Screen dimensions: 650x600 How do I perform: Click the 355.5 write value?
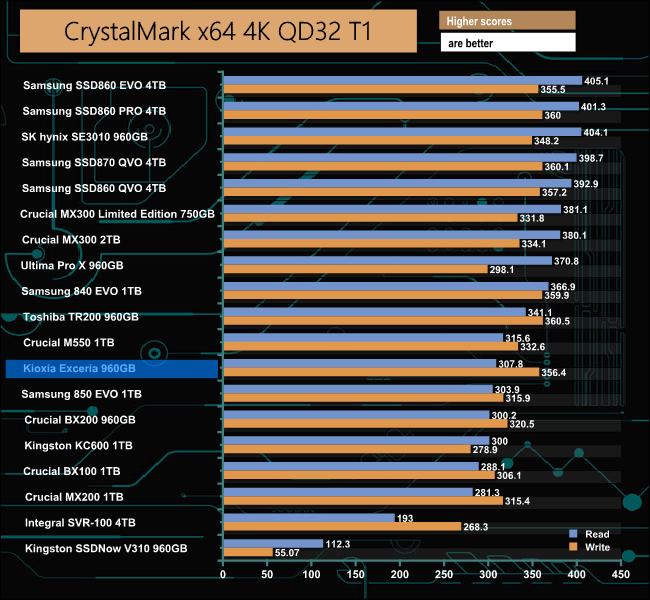coord(553,90)
